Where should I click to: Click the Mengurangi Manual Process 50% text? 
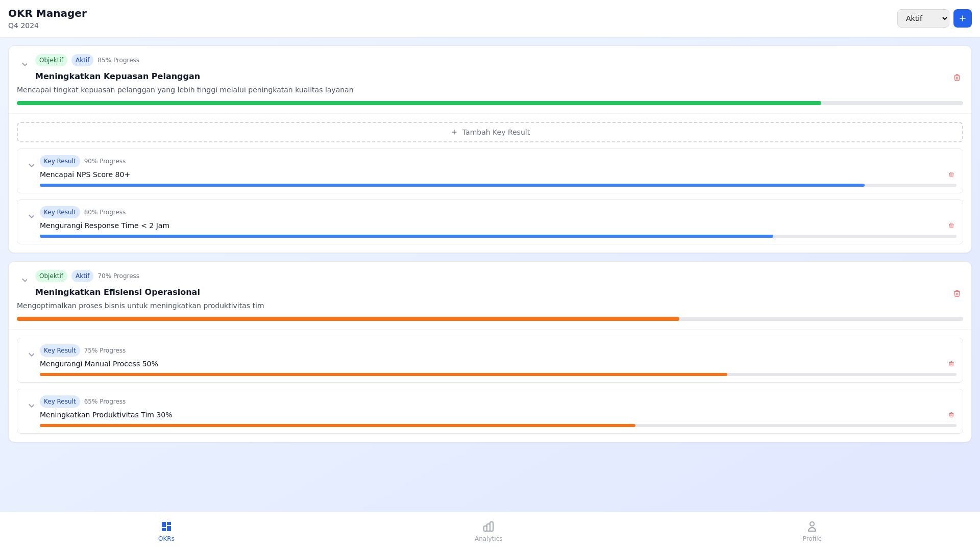point(99,364)
